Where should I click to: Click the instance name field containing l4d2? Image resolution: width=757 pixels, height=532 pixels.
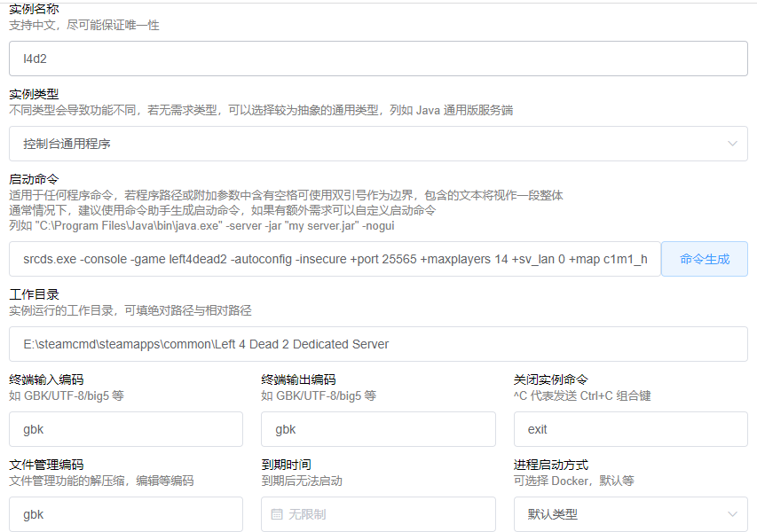click(378, 59)
